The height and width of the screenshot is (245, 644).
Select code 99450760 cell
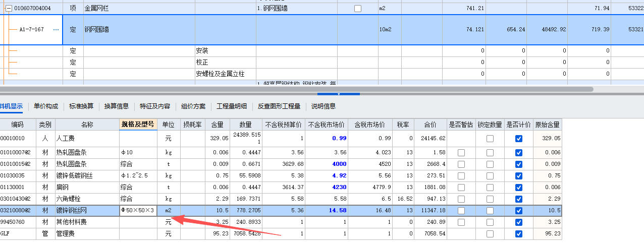[x=18, y=222]
